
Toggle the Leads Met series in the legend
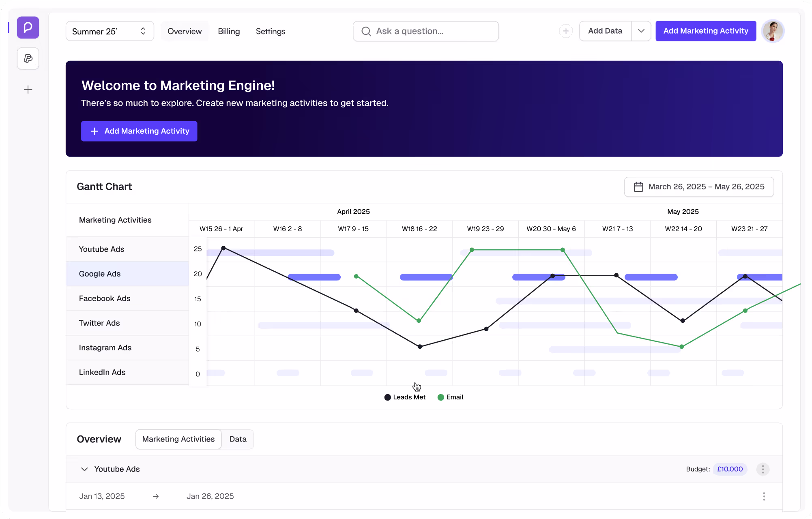[x=404, y=397]
